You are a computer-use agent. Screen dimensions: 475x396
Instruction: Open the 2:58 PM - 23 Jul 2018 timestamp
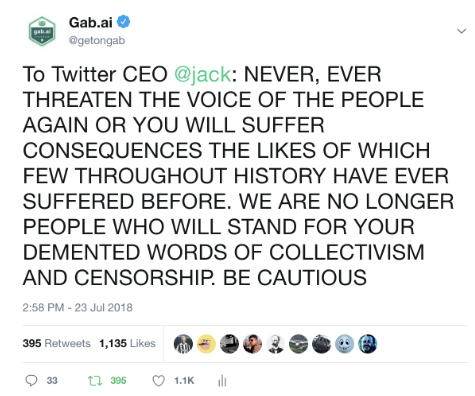pyautogui.click(x=77, y=307)
